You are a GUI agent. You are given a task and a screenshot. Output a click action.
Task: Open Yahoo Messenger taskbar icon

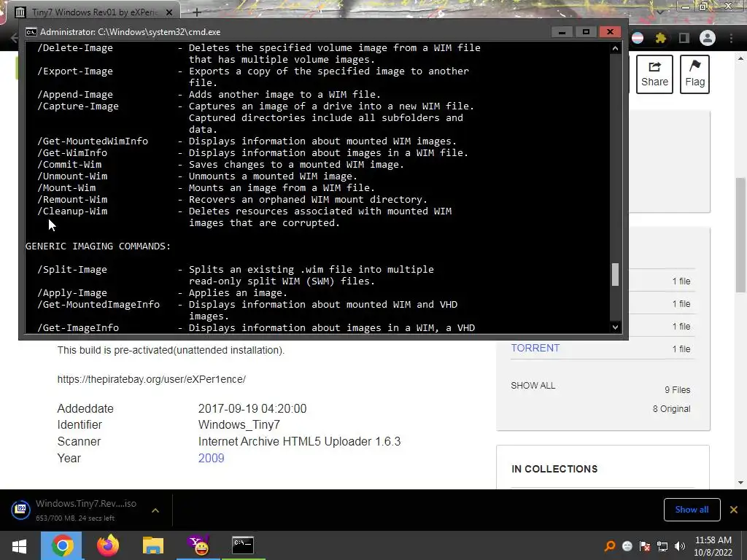(198, 545)
